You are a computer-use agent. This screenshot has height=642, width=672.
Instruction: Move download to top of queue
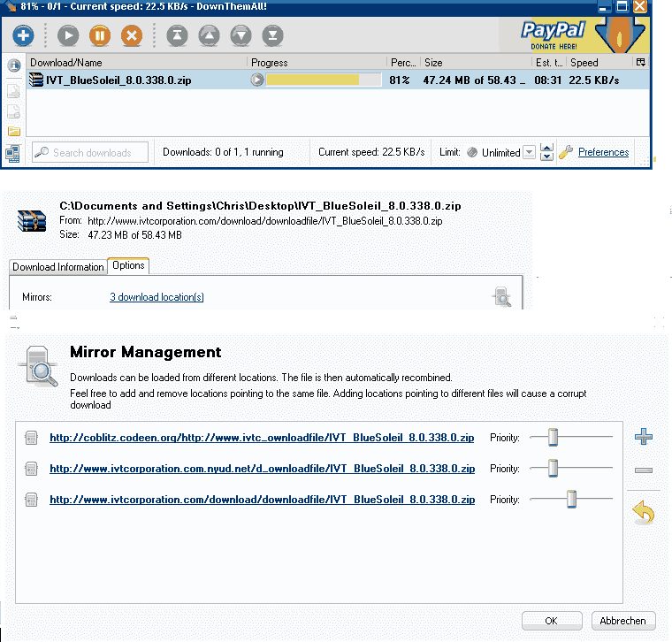(x=178, y=35)
